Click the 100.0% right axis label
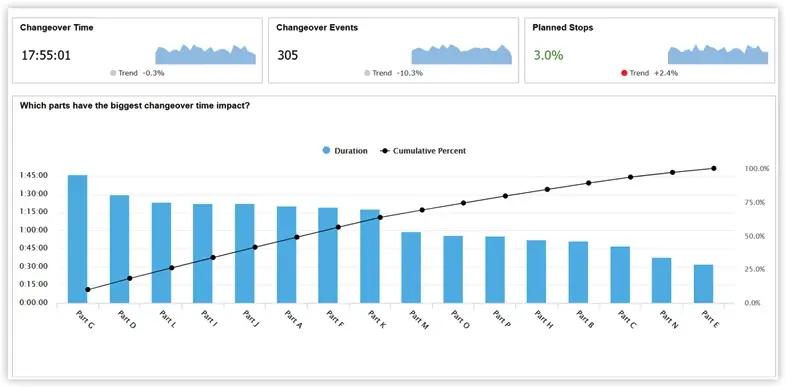The image size is (787, 387). pos(757,169)
